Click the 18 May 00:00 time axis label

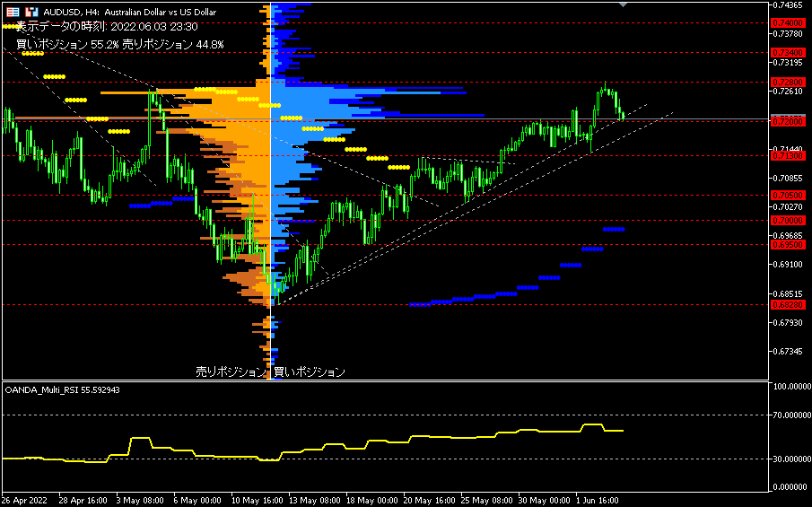coord(372,500)
